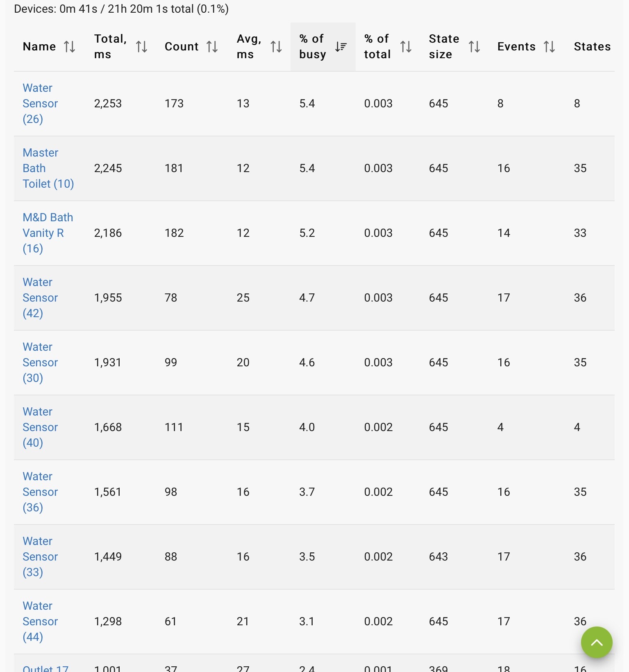Click the States column header
Screen dimensions: 629x672
(x=592, y=47)
